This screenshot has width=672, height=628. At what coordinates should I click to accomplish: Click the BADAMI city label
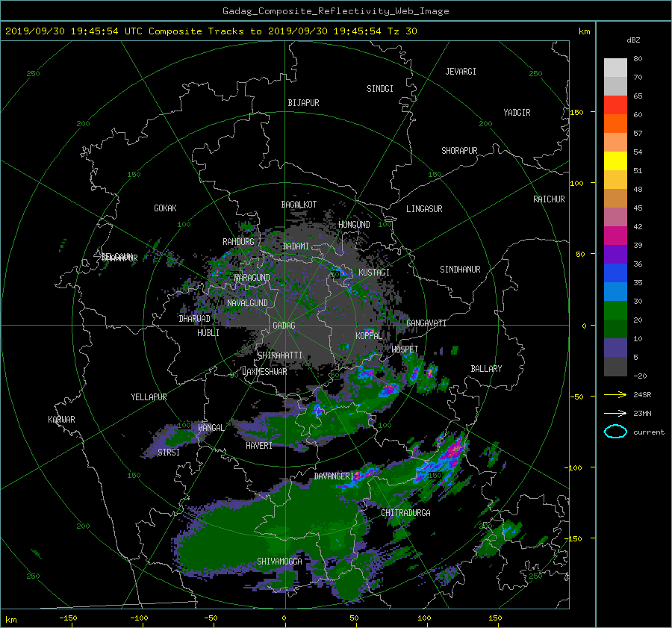[296, 246]
